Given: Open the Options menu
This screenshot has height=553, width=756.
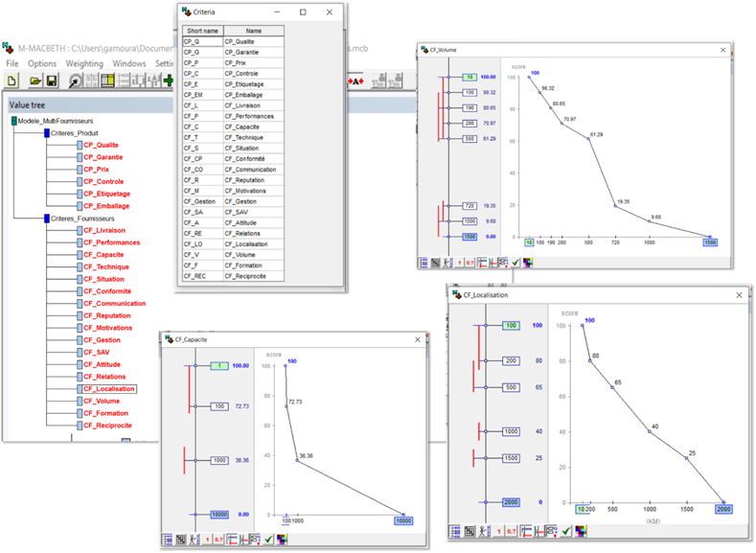Looking at the screenshot, I should [42, 63].
